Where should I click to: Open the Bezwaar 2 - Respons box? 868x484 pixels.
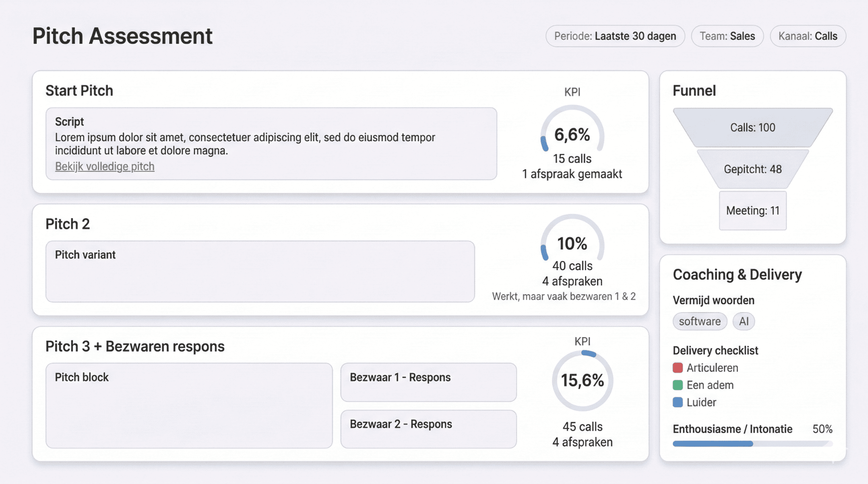428,429
